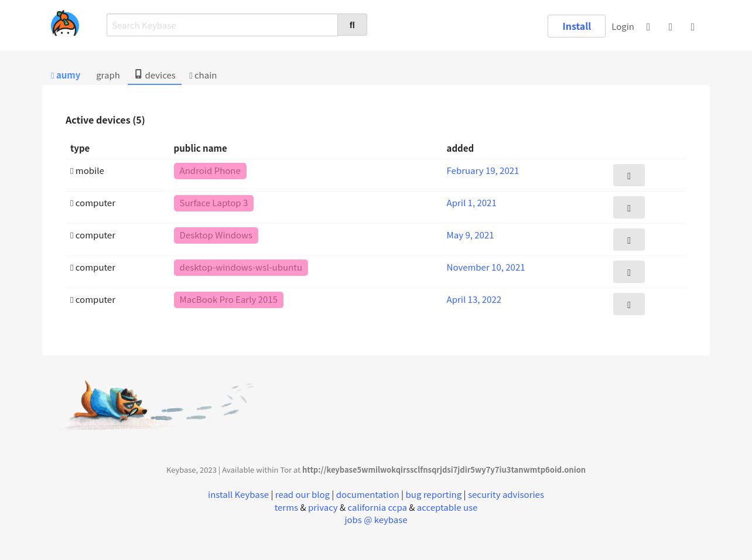This screenshot has width=752, height=560.
Task: Click the Android Phone device badge
Action: click(210, 171)
